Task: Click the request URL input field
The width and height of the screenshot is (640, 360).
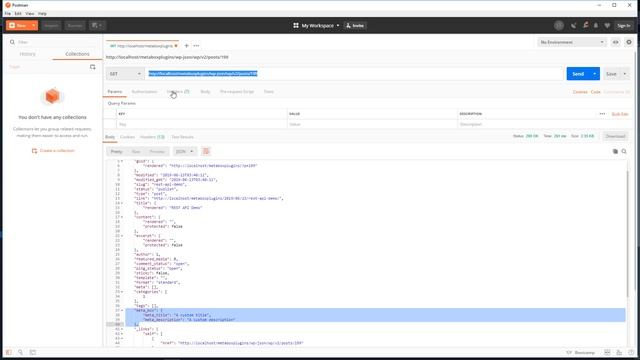Action: pyautogui.click(x=354, y=74)
